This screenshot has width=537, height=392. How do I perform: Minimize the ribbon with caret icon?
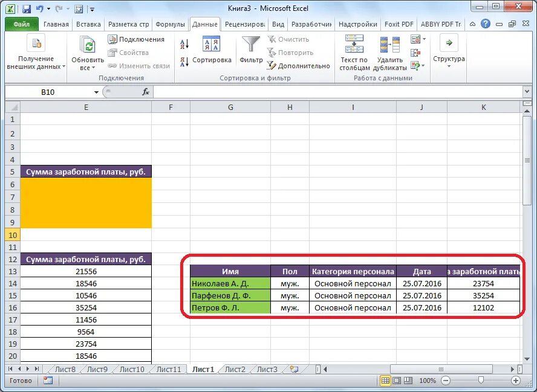473,24
